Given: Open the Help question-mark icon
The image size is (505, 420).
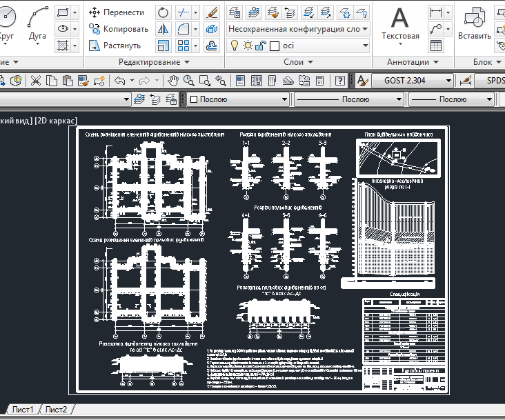Looking at the screenshot, I should (x=340, y=81).
